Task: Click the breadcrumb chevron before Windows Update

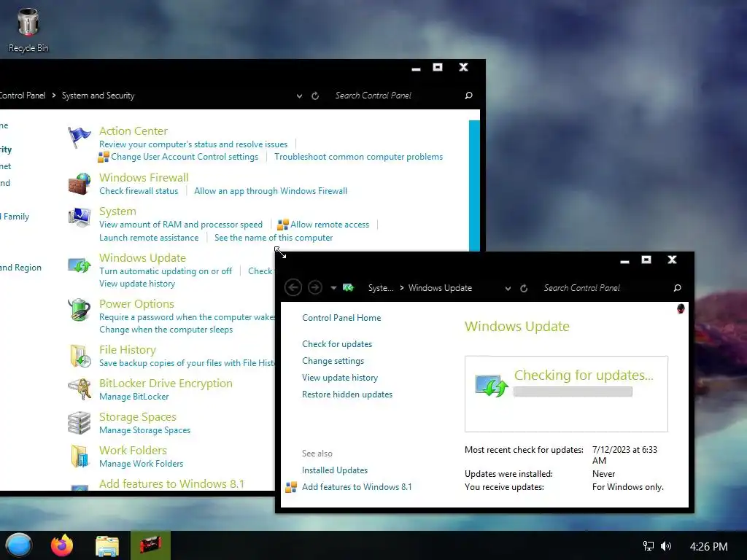Action: 402,287
